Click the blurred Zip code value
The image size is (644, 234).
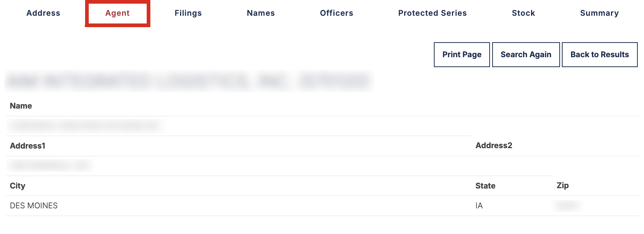pyautogui.click(x=567, y=206)
